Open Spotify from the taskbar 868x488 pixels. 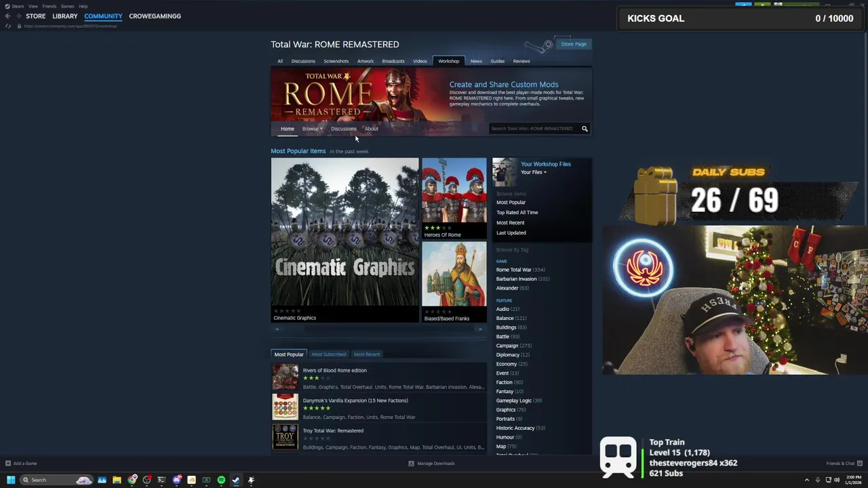coord(221,480)
